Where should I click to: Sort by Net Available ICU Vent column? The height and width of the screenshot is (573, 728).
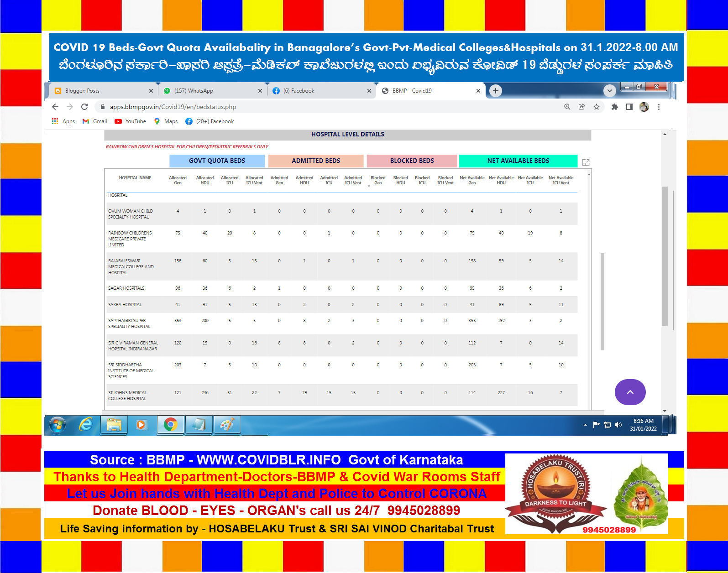(x=561, y=180)
